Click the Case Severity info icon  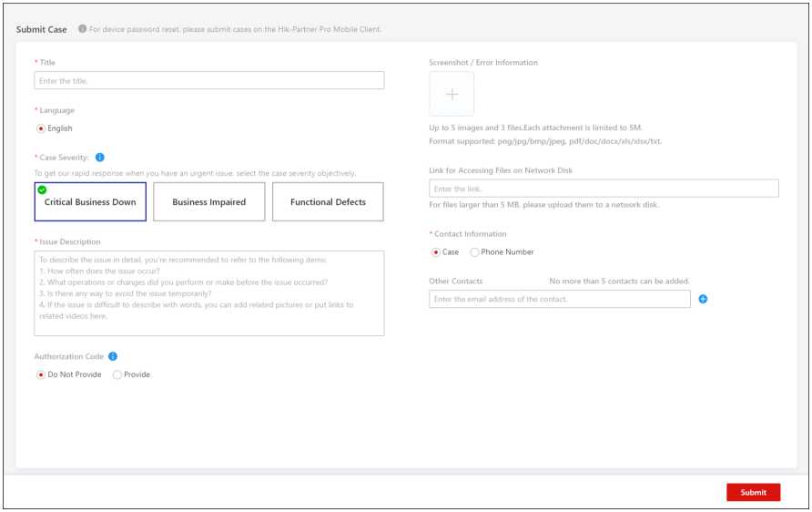point(100,158)
